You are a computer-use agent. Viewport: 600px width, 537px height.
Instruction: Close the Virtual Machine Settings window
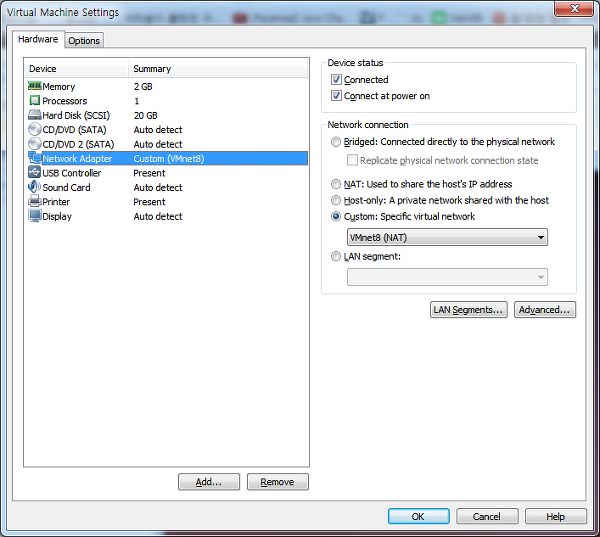tap(574, 8)
